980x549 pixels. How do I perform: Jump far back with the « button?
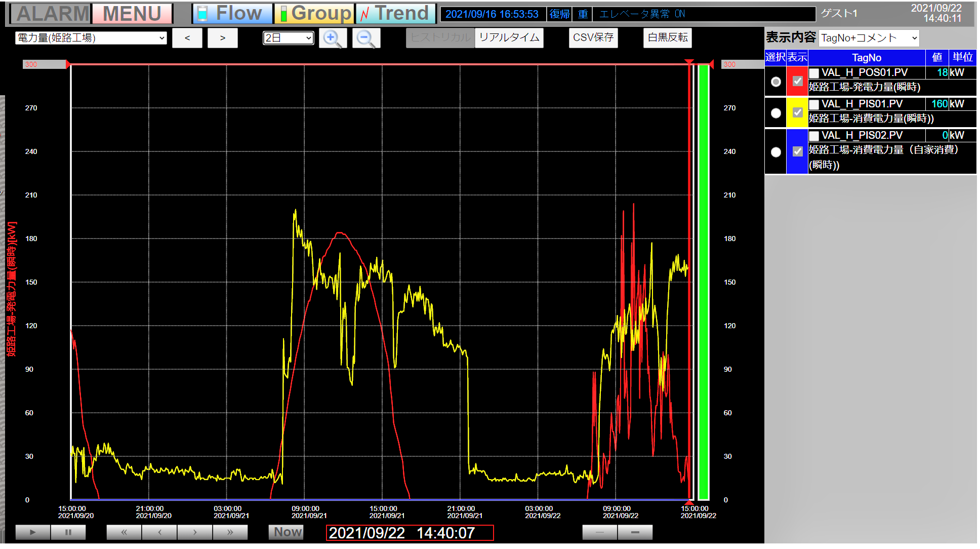pos(124,532)
